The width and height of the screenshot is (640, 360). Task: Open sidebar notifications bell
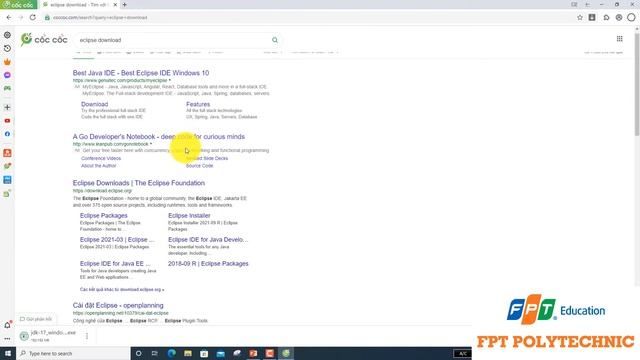pyautogui.click(x=7, y=325)
